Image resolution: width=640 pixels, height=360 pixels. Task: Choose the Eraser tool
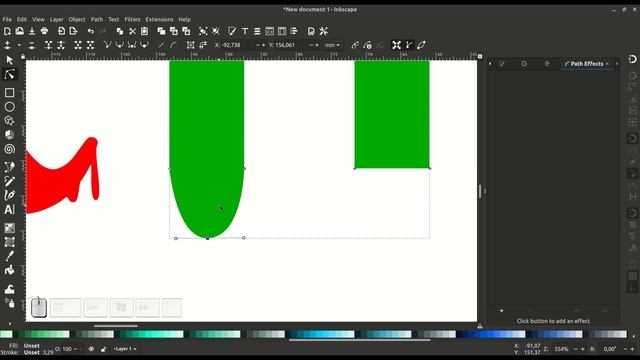9,289
